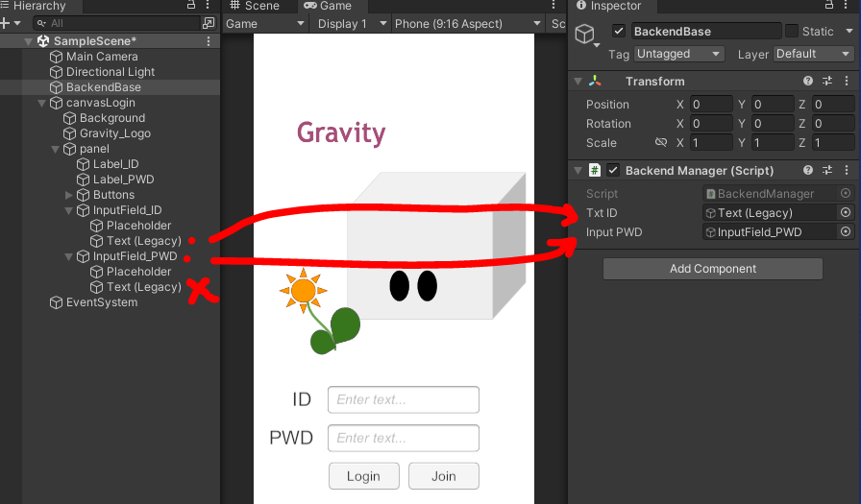
Task: Select BackendBase in the Hierarchy
Action: click(103, 87)
